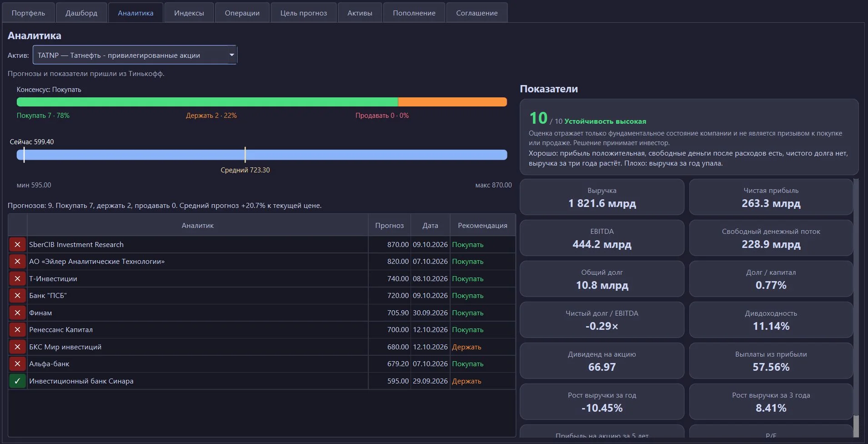Switch to the Цель прогноз tab

click(303, 13)
